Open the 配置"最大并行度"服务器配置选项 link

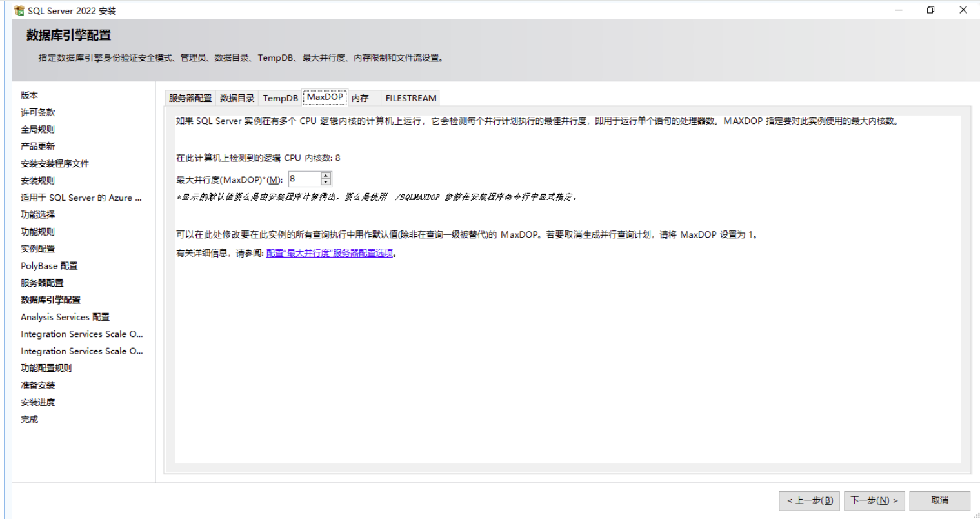(330, 253)
